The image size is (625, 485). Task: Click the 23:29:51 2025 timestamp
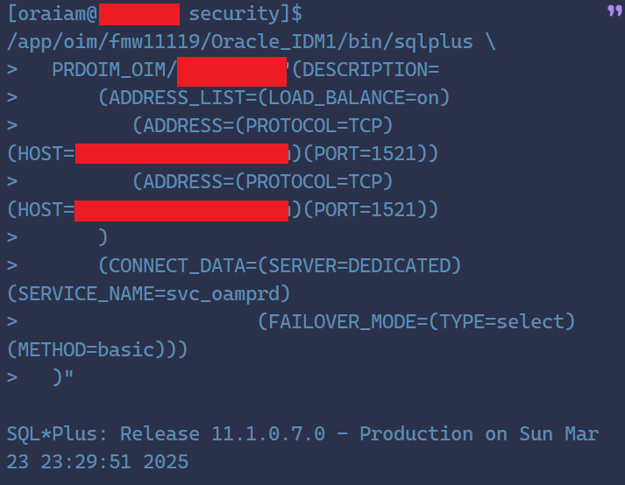pyautogui.click(x=115, y=462)
